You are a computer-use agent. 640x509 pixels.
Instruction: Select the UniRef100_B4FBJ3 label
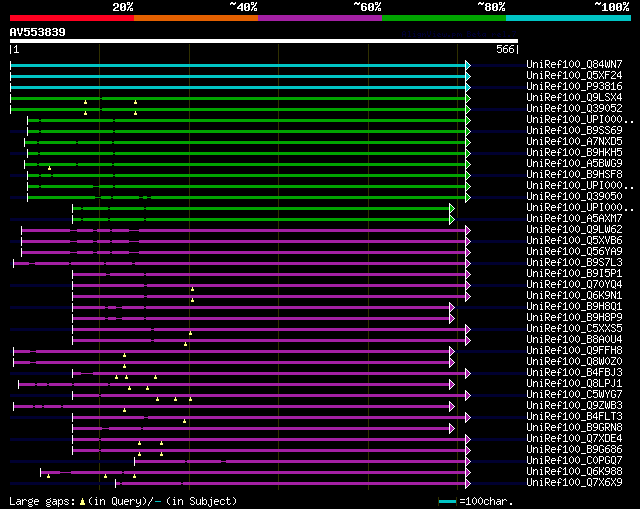point(574,373)
